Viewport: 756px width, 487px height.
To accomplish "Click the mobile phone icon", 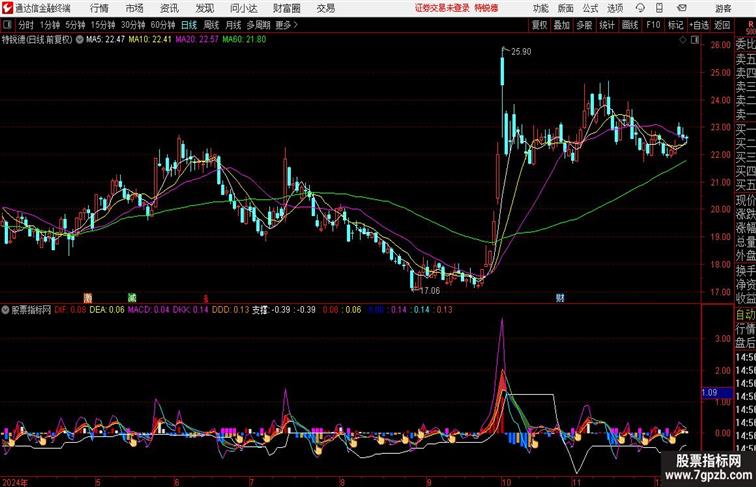I will [x=659, y=8].
